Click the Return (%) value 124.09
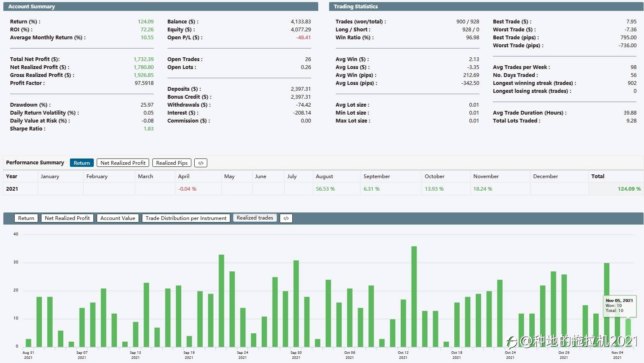Viewport: 644px width, 363px height. point(146,22)
